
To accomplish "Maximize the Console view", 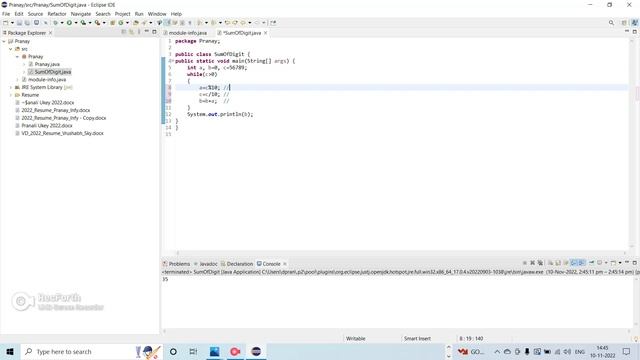I will [635, 263].
